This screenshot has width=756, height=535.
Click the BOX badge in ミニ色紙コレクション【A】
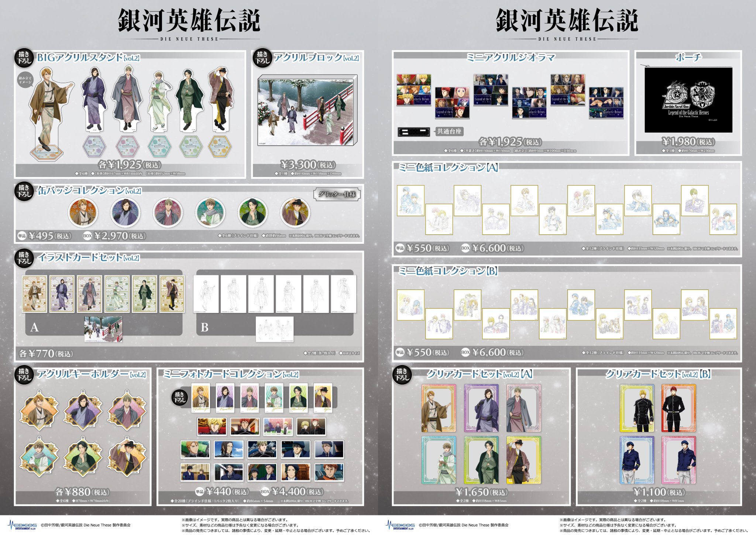pyautogui.click(x=465, y=248)
